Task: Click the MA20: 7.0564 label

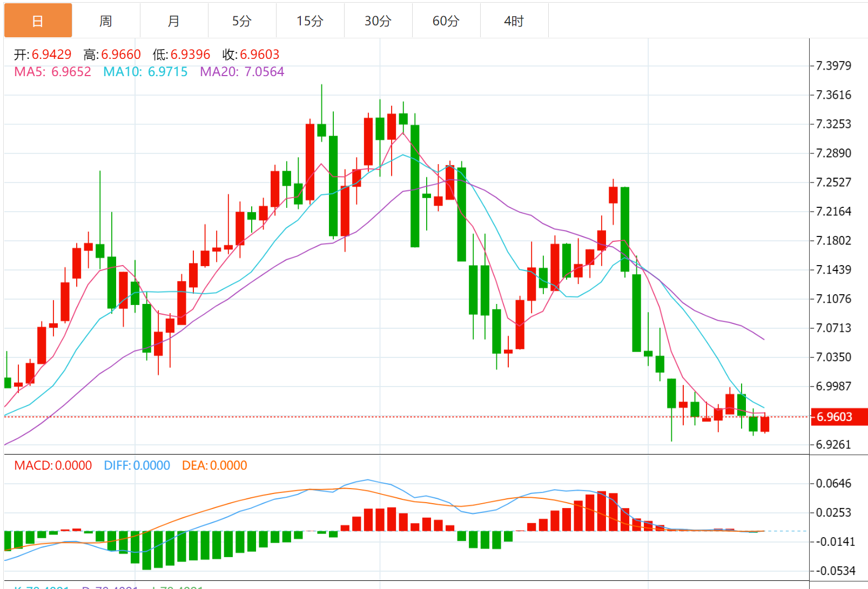Action: click(242, 72)
